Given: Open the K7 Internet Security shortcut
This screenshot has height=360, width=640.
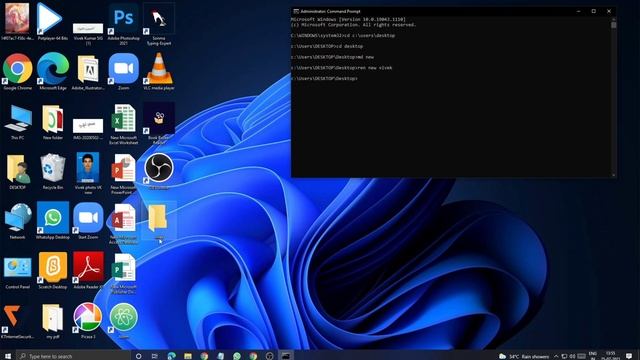Looking at the screenshot, I should (16, 321).
